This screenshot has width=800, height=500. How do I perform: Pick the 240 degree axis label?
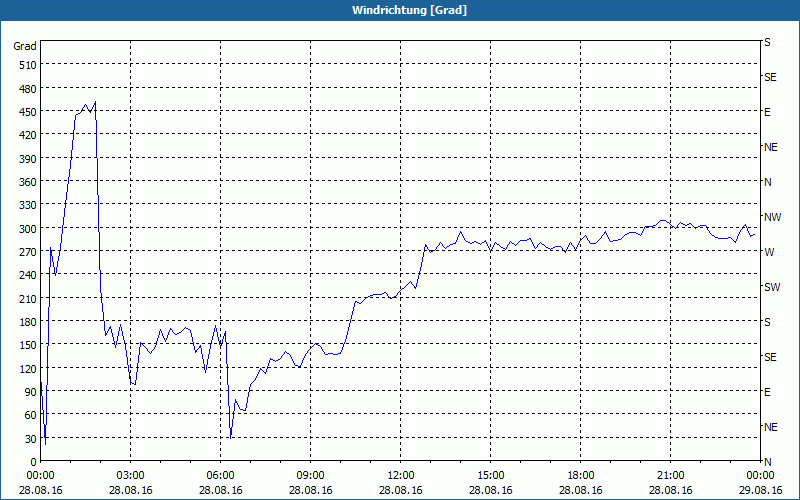[x=28, y=275]
